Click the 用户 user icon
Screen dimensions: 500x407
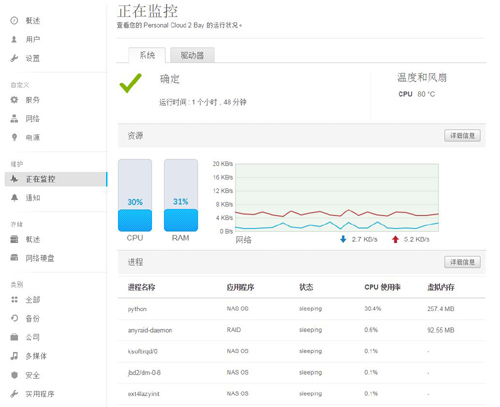(14, 39)
